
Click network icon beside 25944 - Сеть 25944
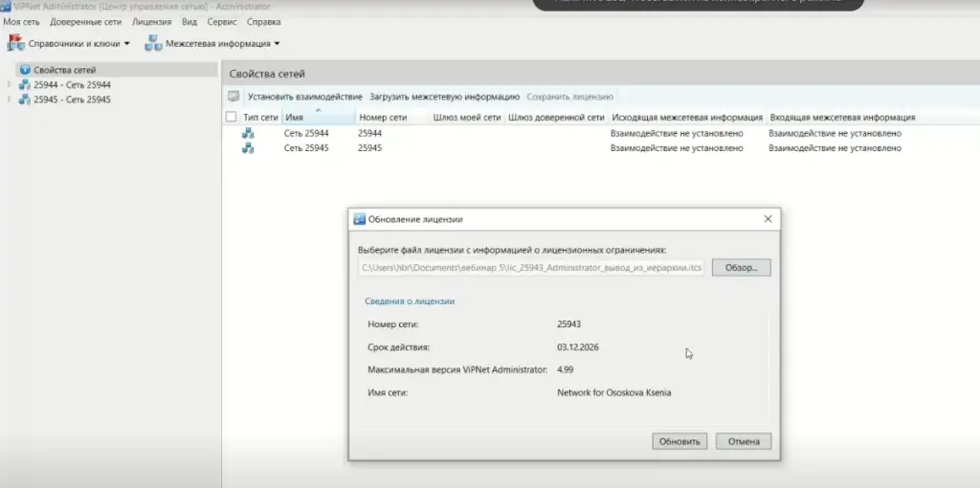tap(24, 84)
